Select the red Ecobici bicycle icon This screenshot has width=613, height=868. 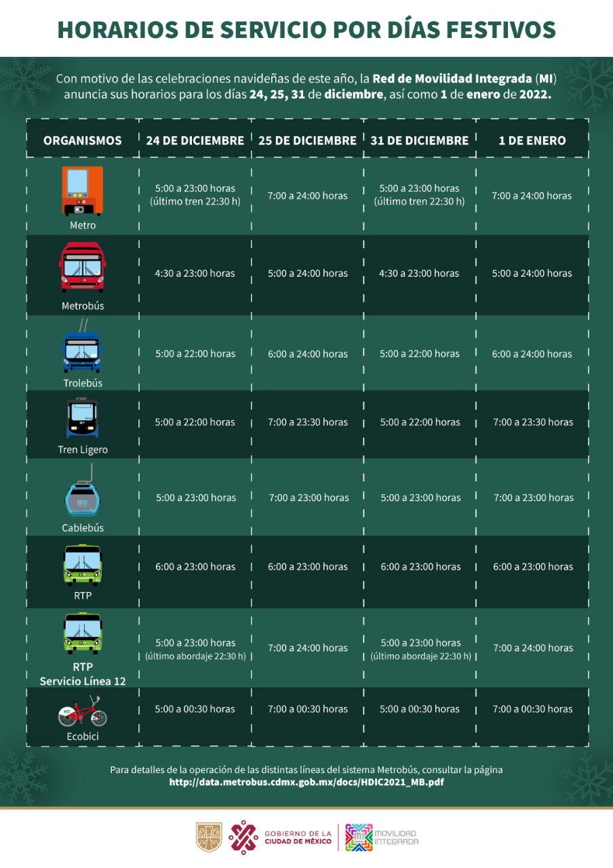pos(83,711)
